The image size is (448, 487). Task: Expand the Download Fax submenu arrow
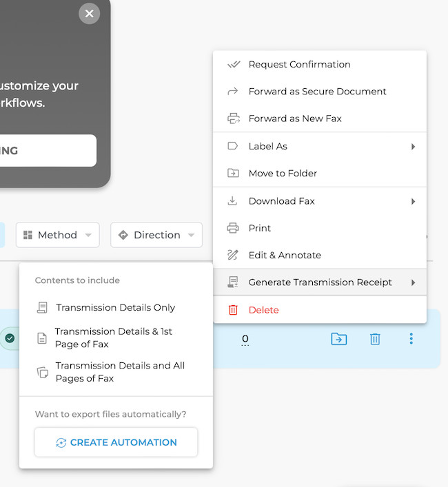point(413,202)
